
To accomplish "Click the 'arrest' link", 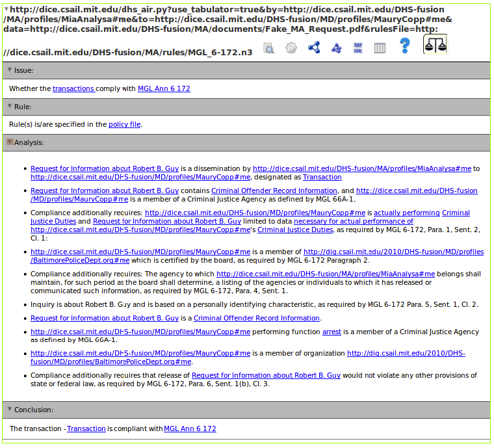I will tap(331, 332).
